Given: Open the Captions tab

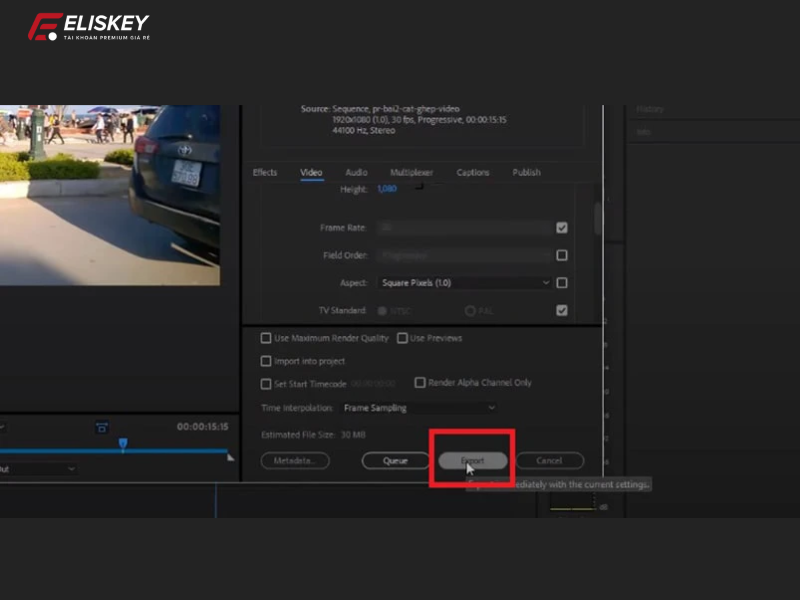Looking at the screenshot, I should (472, 172).
